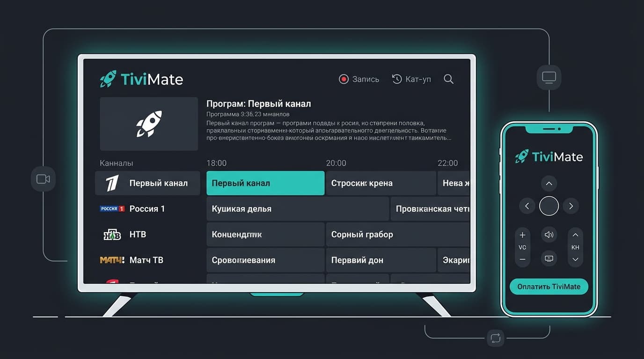Click the Первый канал number one logo

pos(112,183)
